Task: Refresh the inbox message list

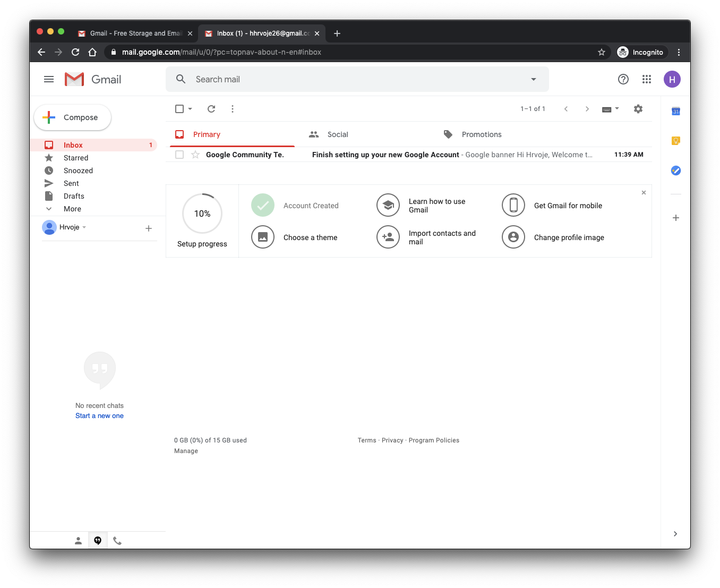Action: point(211,109)
